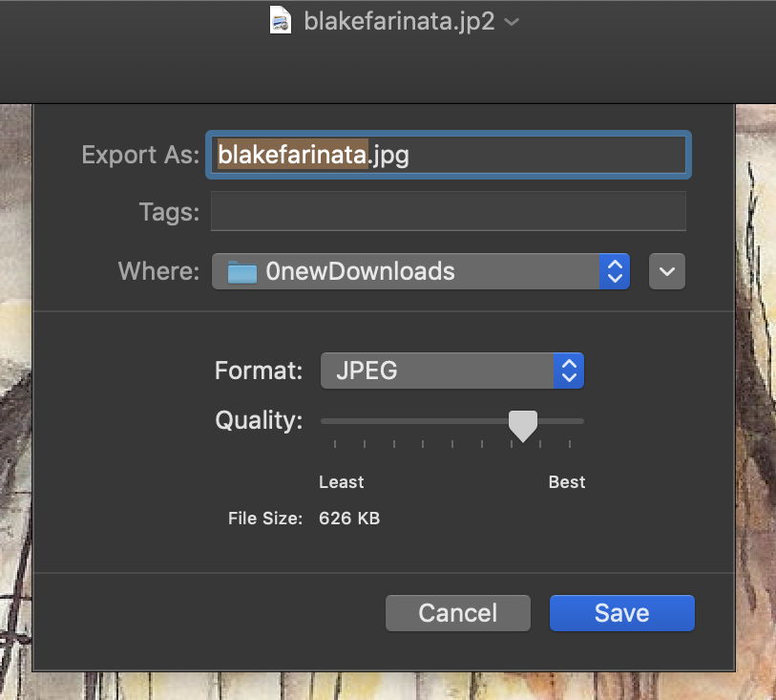This screenshot has width=776, height=700.
Task: Click the Best label under the slider
Action: pos(566,482)
